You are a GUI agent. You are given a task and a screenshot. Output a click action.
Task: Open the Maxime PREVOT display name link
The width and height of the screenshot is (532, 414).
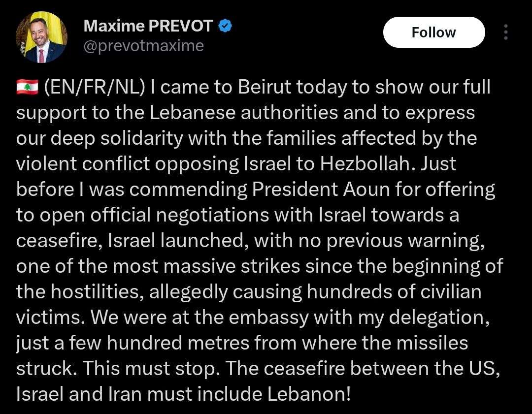click(x=148, y=26)
